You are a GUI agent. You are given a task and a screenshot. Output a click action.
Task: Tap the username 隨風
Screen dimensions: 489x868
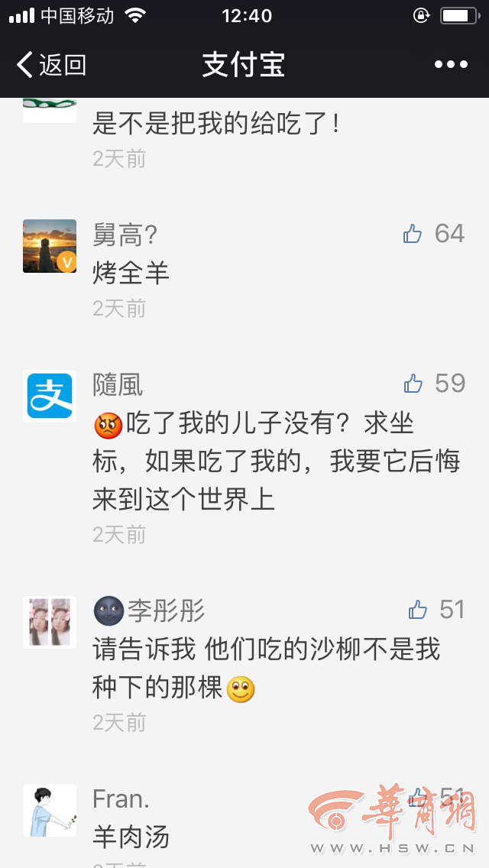click(x=118, y=385)
